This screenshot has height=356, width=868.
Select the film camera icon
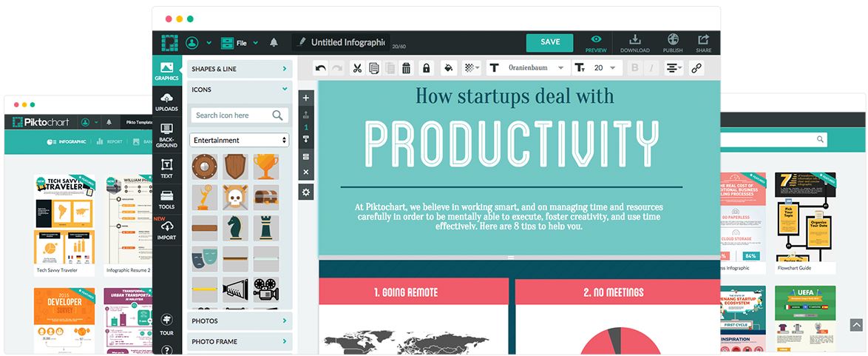point(266,289)
